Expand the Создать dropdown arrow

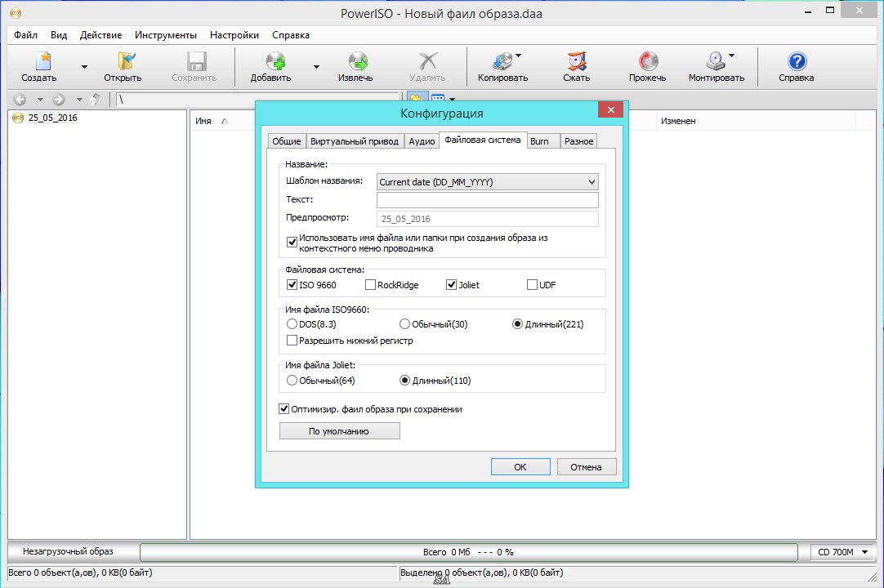pyautogui.click(x=85, y=67)
